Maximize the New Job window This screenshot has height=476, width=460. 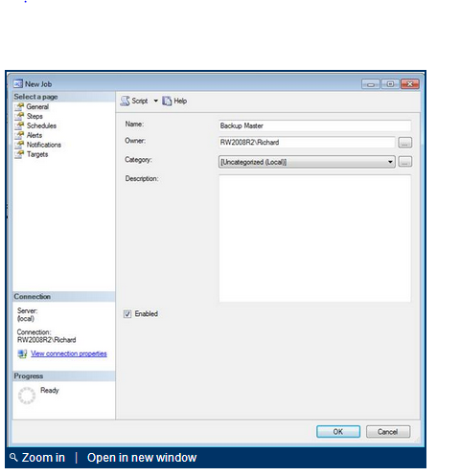[x=390, y=84]
